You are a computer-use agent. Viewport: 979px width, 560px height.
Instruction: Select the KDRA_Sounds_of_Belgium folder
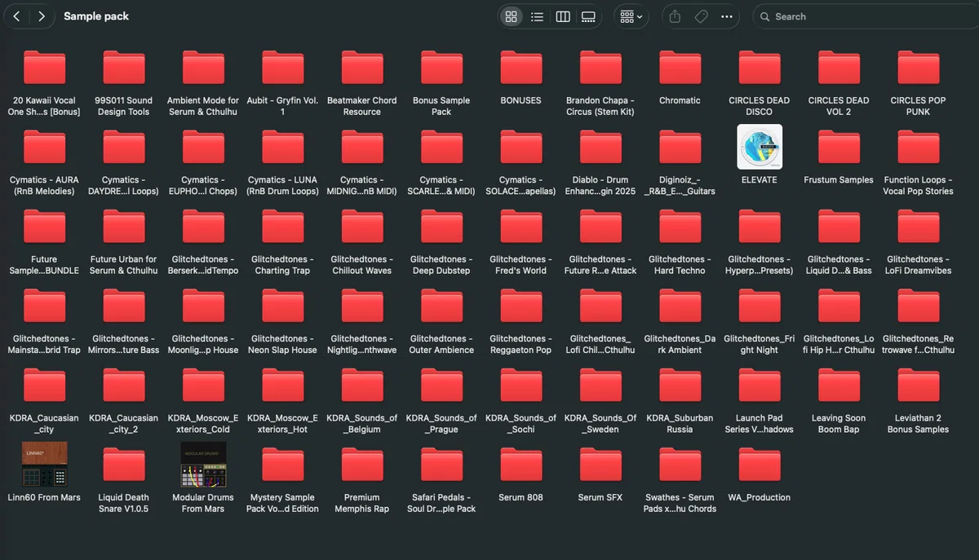click(x=362, y=386)
